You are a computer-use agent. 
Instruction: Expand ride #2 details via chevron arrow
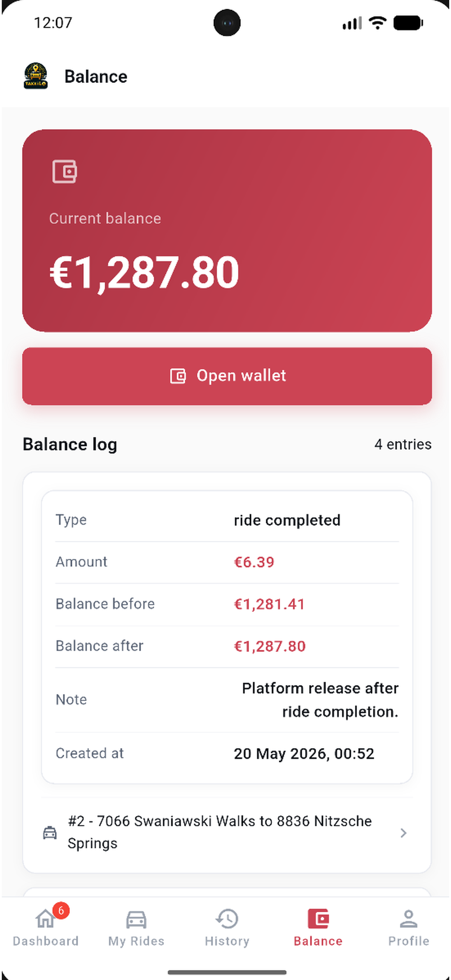403,833
